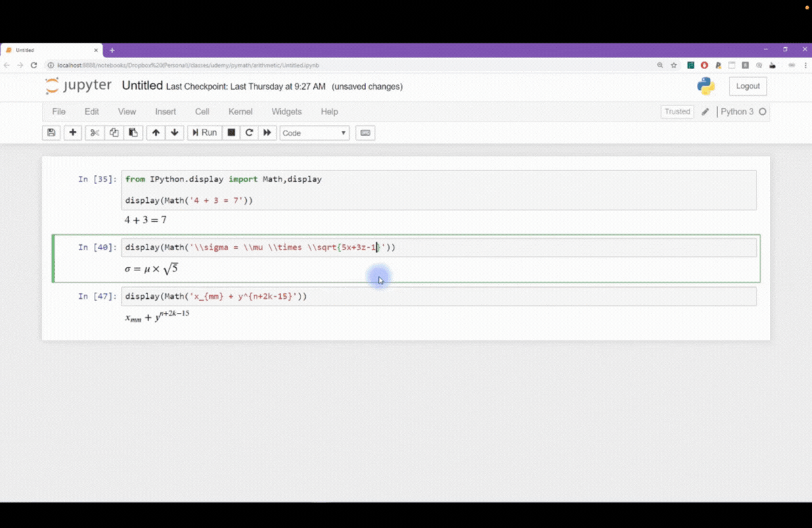Click the kernel idle circle indicator
This screenshot has height=528, width=812.
(763, 112)
